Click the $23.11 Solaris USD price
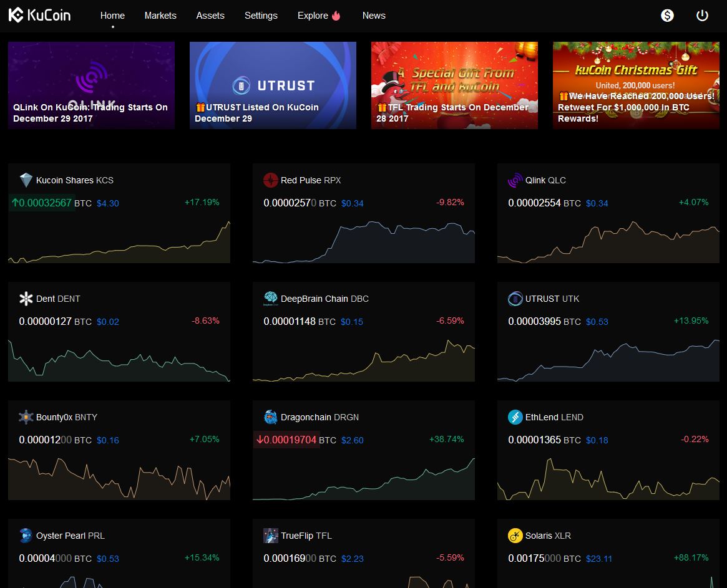This screenshot has width=727, height=588. tap(599, 559)
